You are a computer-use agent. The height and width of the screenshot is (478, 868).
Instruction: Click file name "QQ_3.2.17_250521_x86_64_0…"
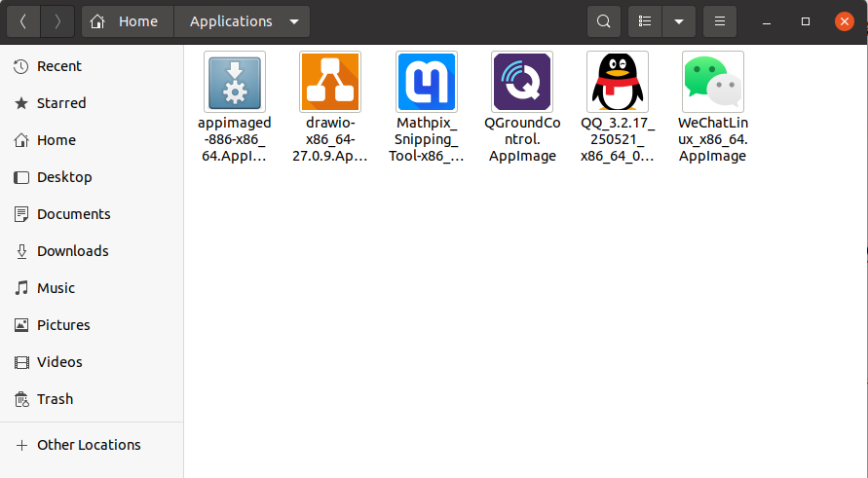click(618, 139)
